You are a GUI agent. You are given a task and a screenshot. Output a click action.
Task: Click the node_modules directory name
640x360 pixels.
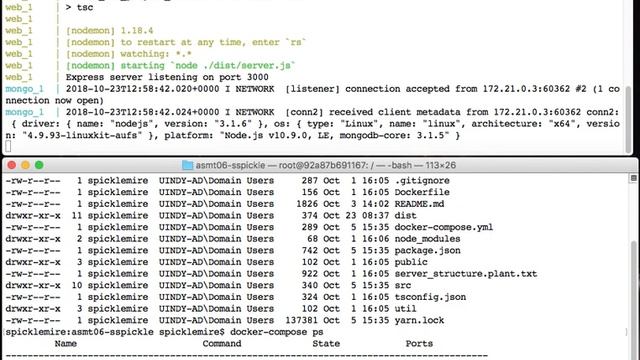point(427,238)
